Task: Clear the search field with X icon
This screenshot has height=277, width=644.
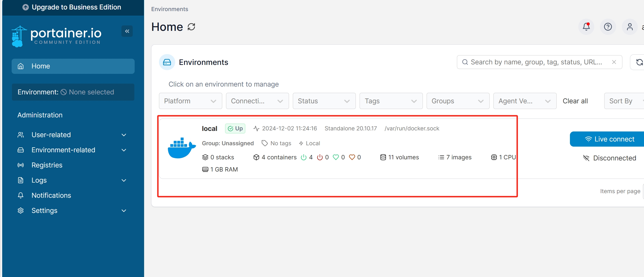Action: [x=614, y=62]
